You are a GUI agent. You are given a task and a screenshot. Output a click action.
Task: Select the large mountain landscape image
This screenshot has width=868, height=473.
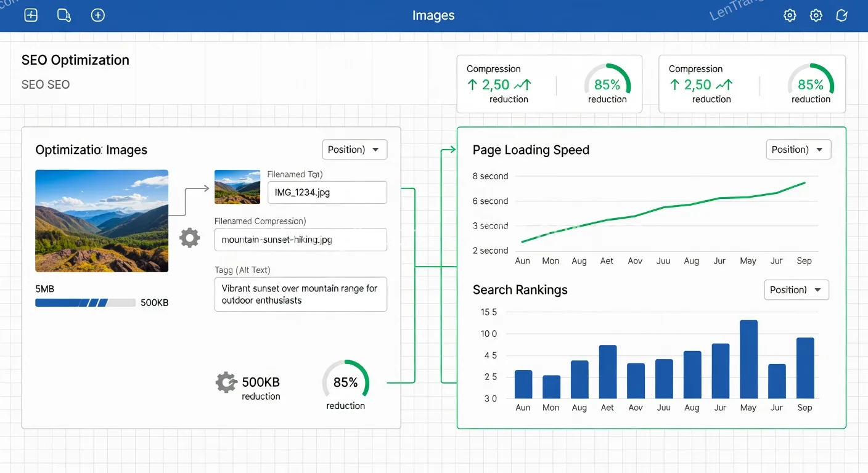click(x=102, y=221)
